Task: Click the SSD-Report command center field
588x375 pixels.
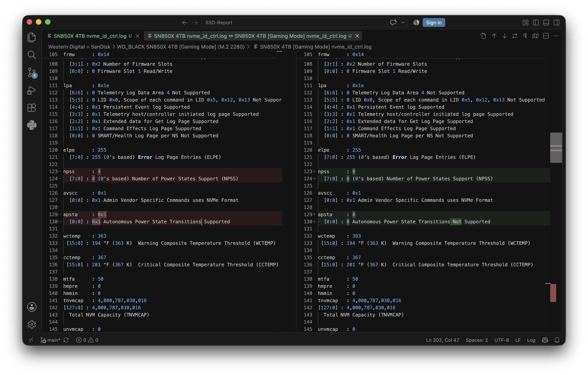Action: 294,22
